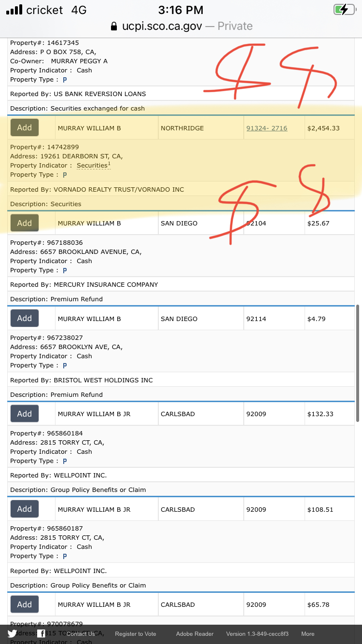Screen dimensions: 362x644
Task: Open Property Type P for property 967238027
Action: pos(65,365)
